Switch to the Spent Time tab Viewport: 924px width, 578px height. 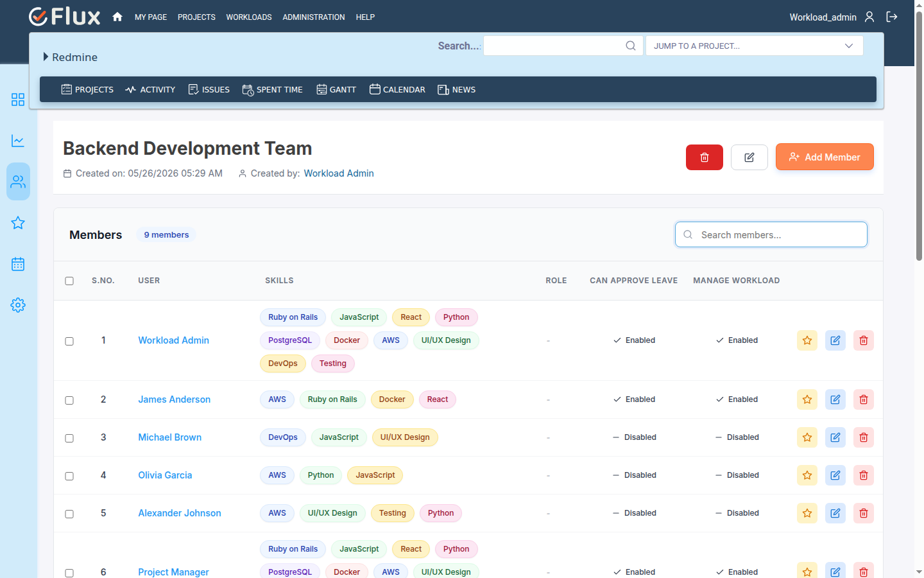[272, 89]
